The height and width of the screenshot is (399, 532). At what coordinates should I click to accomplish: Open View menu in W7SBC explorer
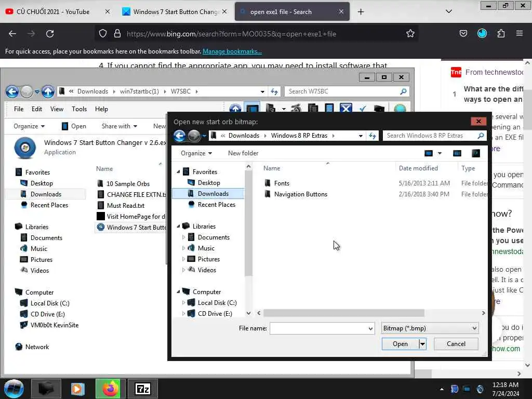click(57, 109)
